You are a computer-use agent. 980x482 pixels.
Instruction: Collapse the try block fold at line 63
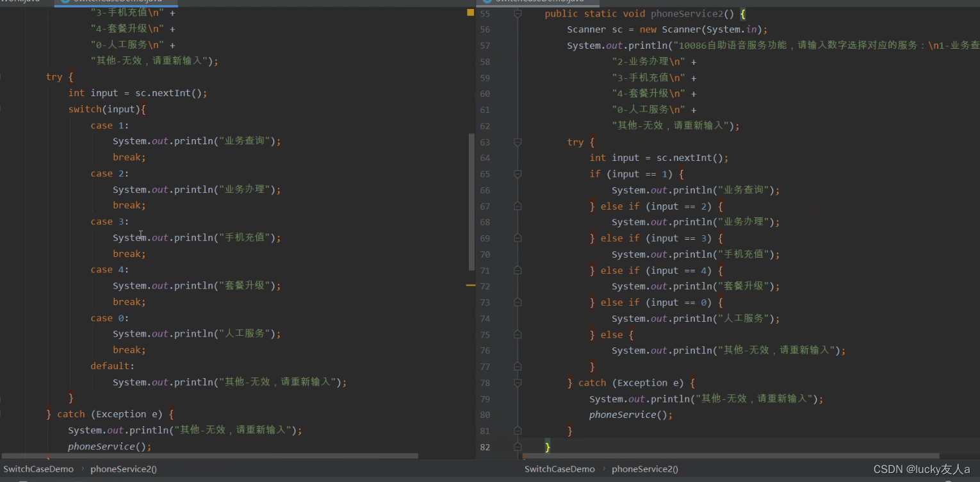coord(518,142)
